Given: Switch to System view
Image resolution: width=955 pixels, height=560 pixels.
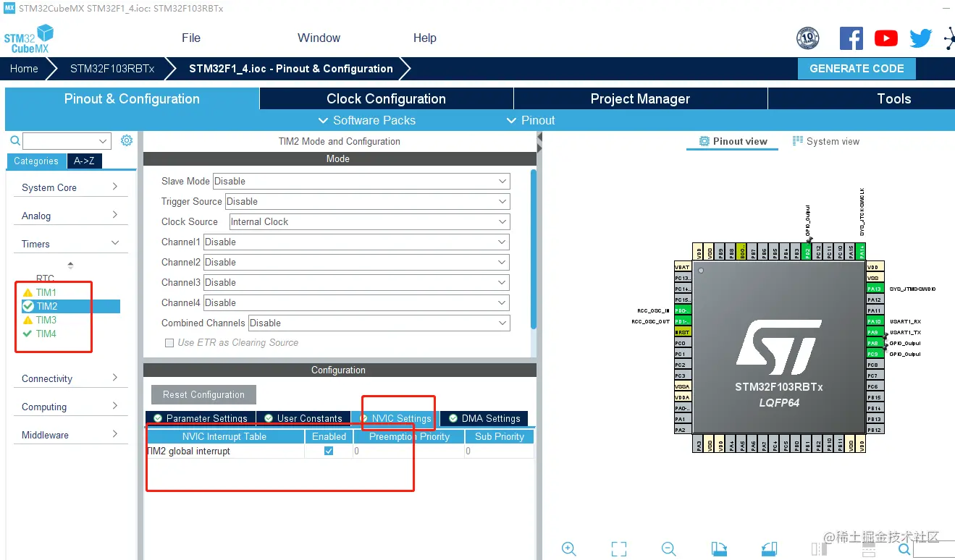Looking at the screenshot, I should pyautogui.click(x=826, y=141).
